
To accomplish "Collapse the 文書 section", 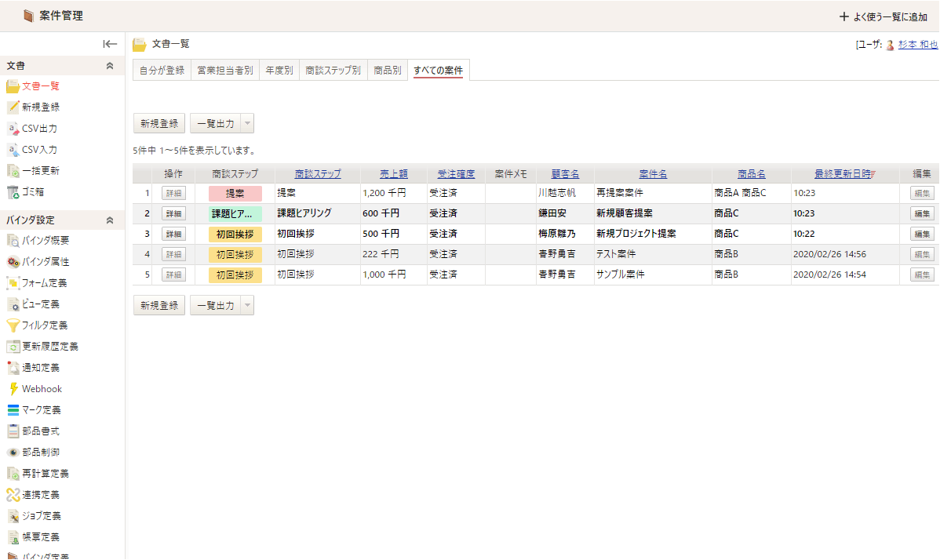I will 110,66.
